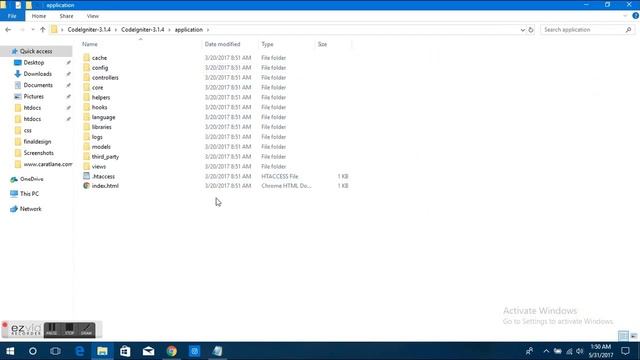
Task: Select This PC in navigation pane
Action: pos(29,194)
